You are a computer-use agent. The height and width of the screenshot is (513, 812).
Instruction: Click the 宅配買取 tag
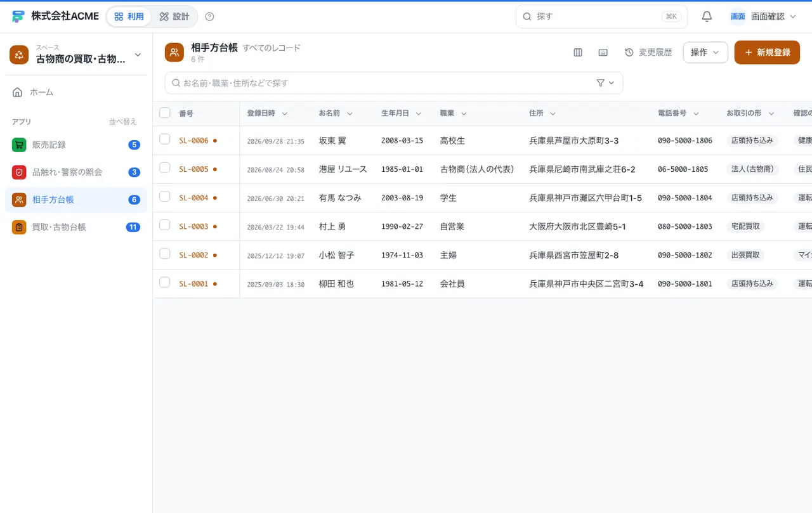pyautogui.click(x=746, y=226)
